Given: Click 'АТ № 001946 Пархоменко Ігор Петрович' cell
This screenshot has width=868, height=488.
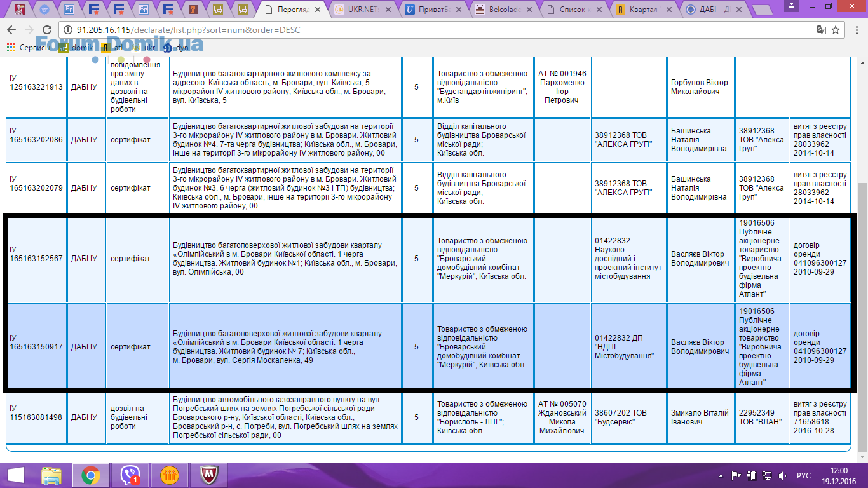Looking at the screenshot, I should (x=562, y=87).
